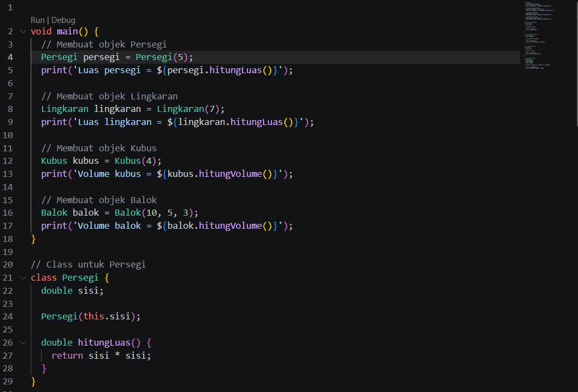578x392 pixels.
Task: Click the 'Luas lingkaran' print statement
Action: point(178,122)
